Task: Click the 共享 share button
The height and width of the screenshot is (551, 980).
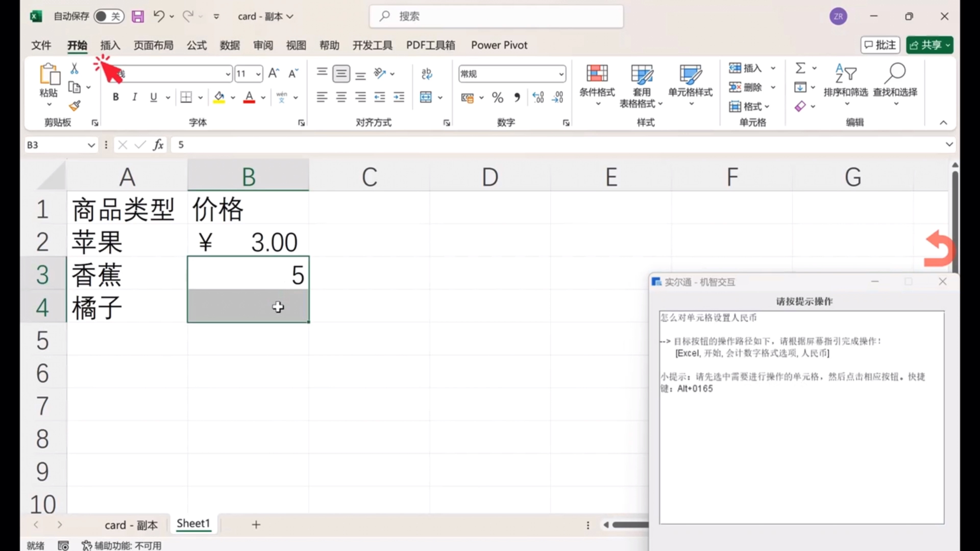Action: [x=930, y=45]
